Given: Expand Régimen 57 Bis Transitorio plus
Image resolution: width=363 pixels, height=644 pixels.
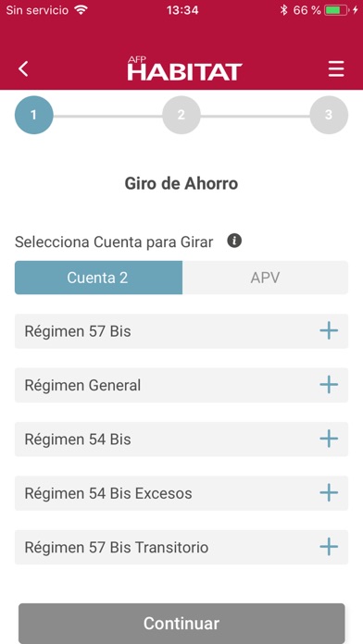Looking at the screenshot, I should [x=329, y=547].
